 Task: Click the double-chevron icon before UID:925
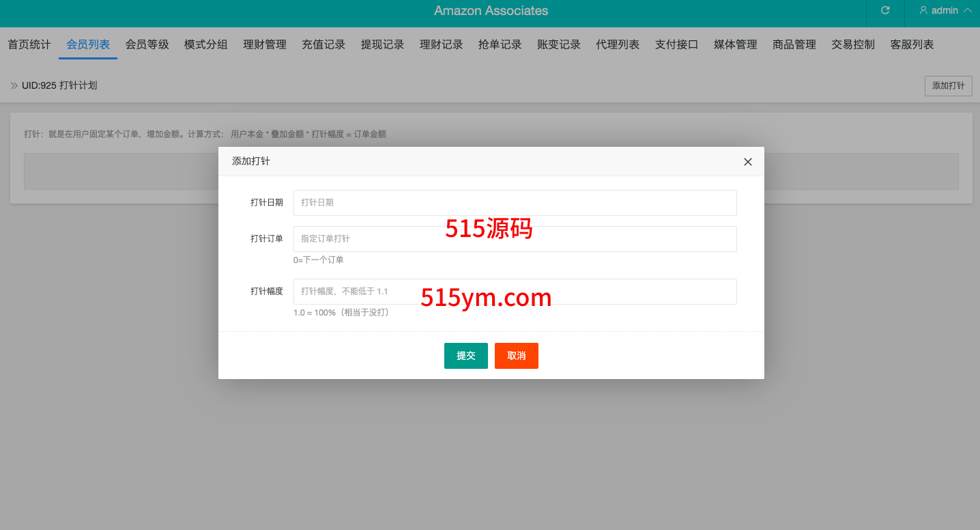point(14,85)
